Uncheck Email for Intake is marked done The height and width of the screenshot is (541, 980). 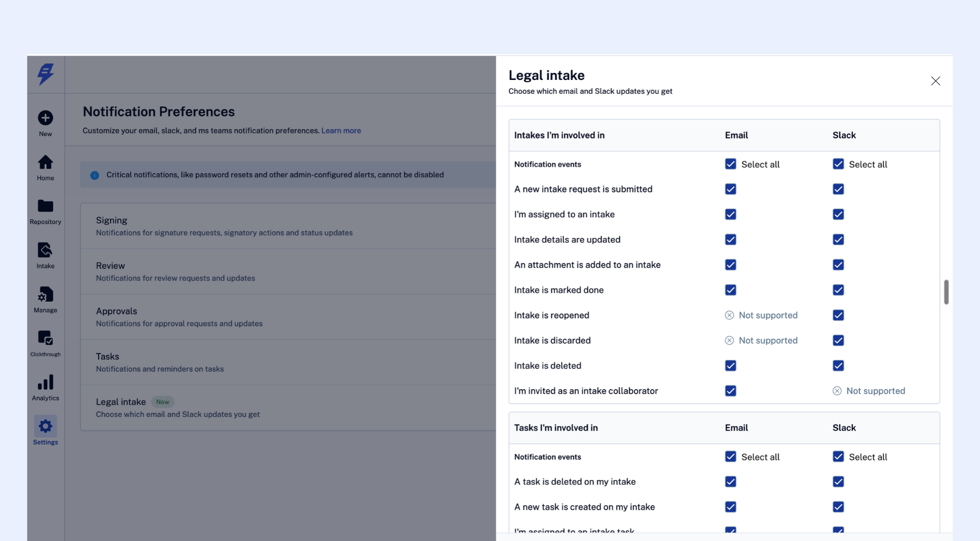(x=731, y=290)
